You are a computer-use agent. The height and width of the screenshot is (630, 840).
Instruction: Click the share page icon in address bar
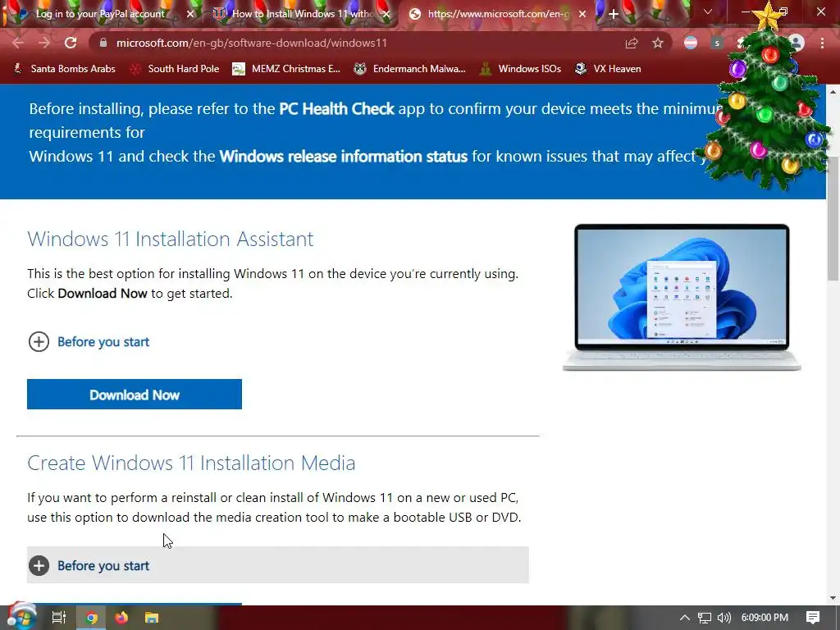click(632, 43)
